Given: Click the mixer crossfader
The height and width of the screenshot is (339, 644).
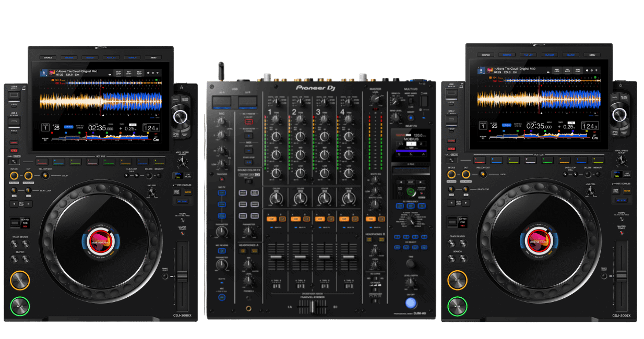Looking at the screenshot, I should pyautogui.click(x=313, y=306).
